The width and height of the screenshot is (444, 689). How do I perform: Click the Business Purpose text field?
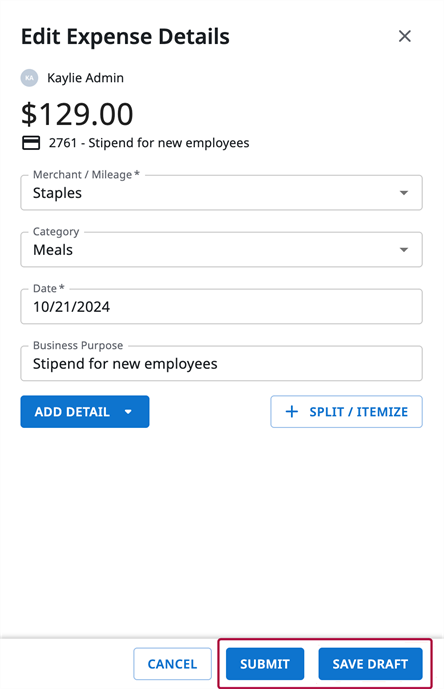click(x=222, y=363)
